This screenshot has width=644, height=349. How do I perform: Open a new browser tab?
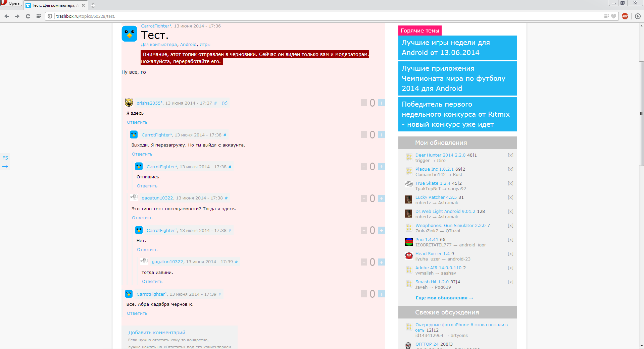pos(93,5)
